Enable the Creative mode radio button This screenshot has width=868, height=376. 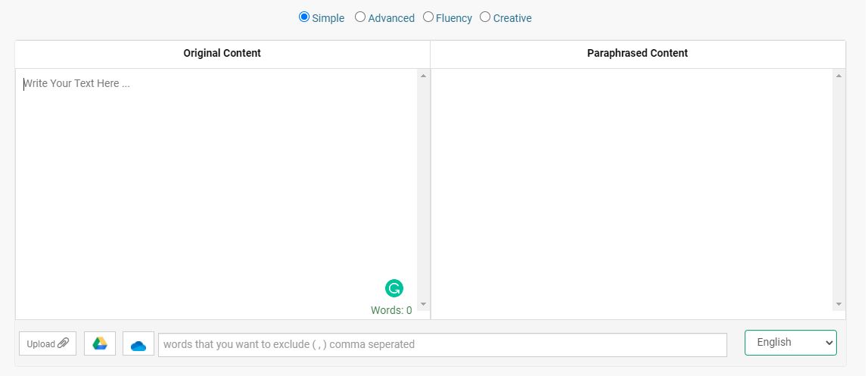point(485,17)
